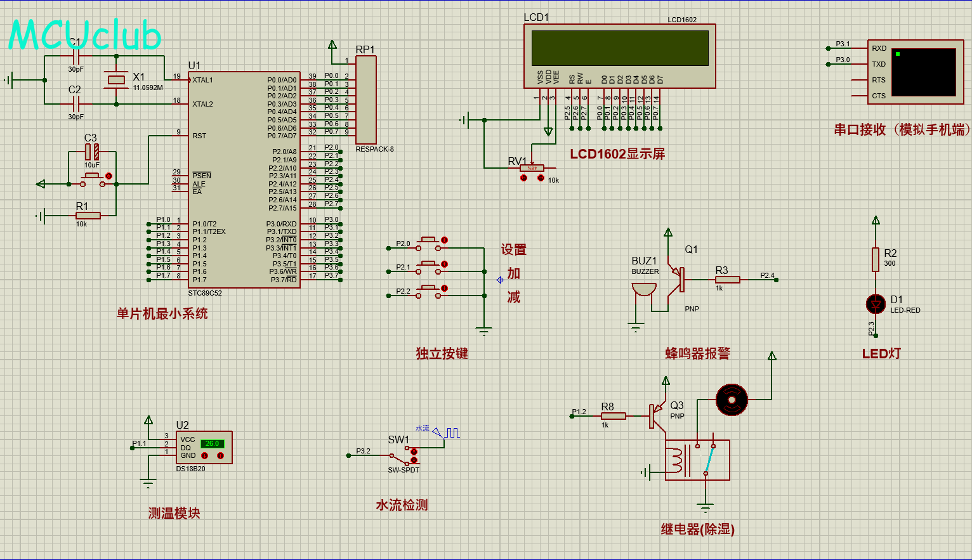Image resolution: width=972 pixels, height=560 pixels.
Task: Select the Q3 PNP transistor
Action: tap(656, 416)
